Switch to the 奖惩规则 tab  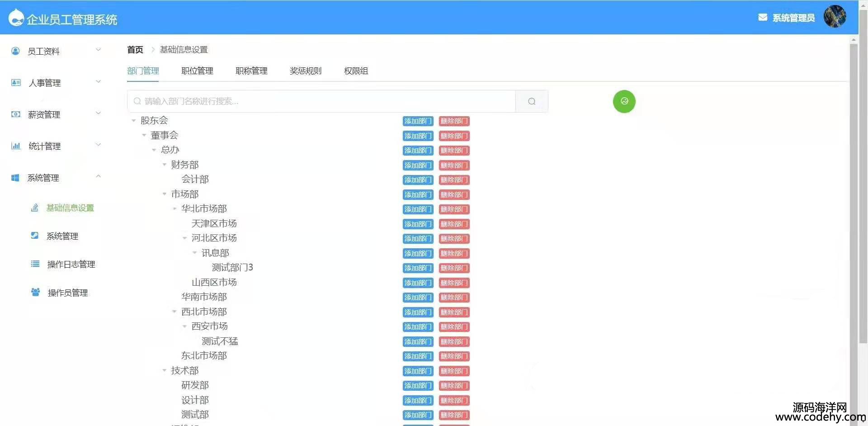pos(306,71)
